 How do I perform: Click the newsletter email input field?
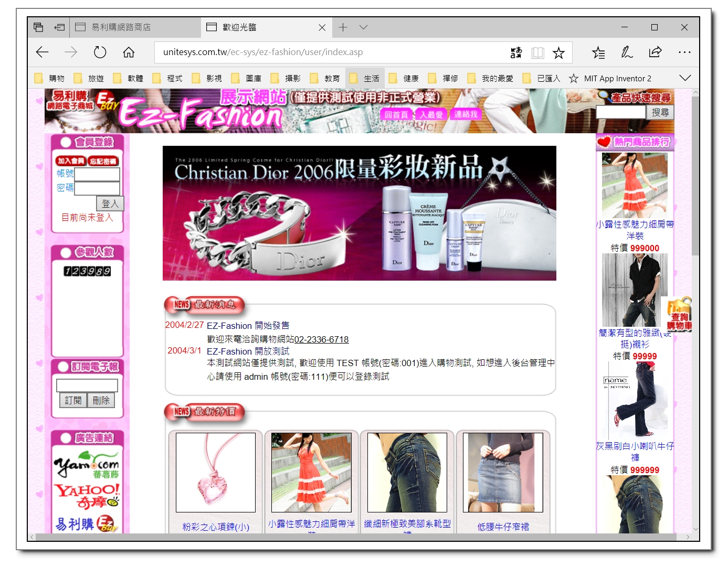coord(87,386)
